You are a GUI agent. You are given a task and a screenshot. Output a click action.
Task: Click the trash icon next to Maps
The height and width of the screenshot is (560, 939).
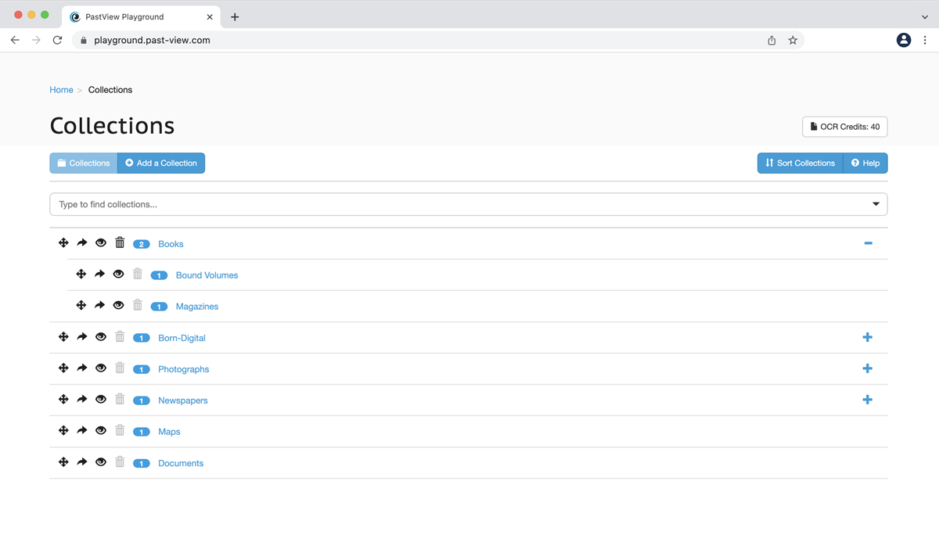[120, 431]
